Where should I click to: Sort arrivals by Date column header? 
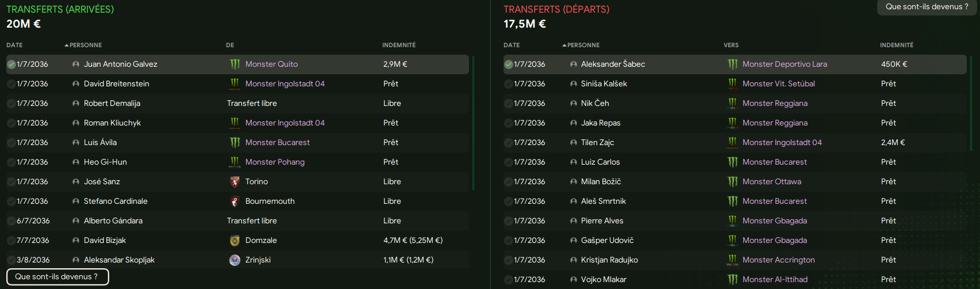coord(14,45)
